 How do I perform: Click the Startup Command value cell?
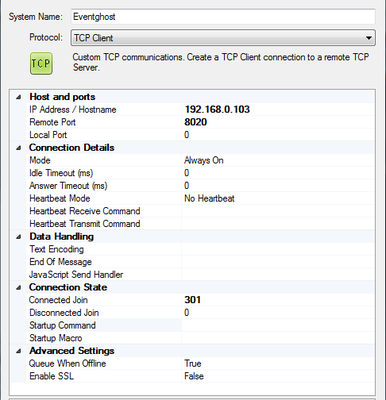point(278,325)
